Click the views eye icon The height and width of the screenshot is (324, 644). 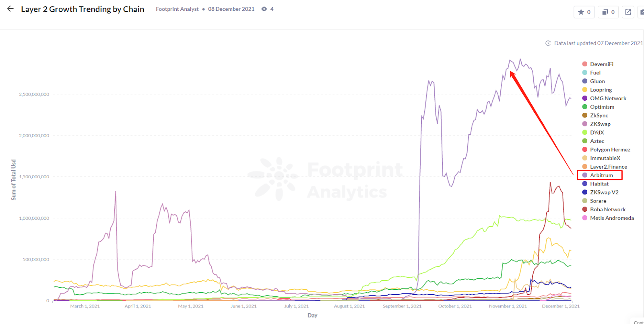pyautogui.click(x=264, y=9)
